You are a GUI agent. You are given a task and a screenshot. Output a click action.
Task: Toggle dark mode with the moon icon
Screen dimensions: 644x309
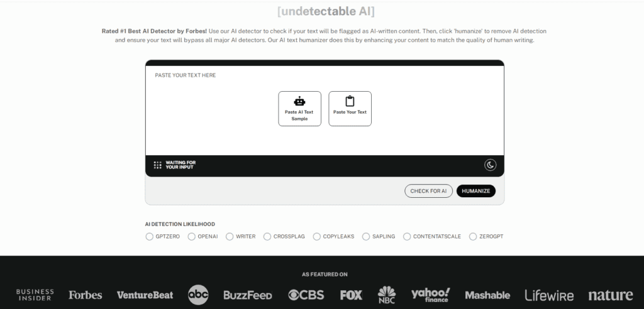pyautogui.click(x=491, y=165)
